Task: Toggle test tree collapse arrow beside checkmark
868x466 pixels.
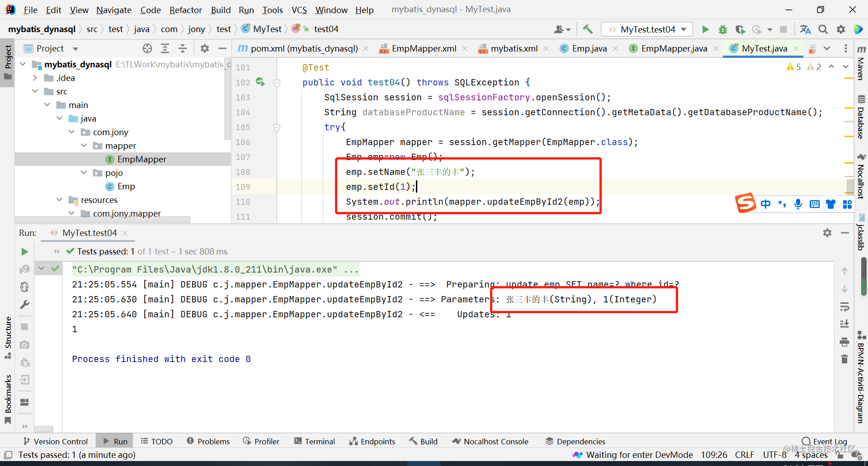Action: [x=41, y=268]
